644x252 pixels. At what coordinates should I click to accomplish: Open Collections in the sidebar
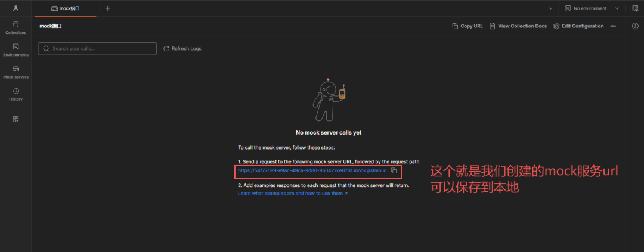point(16,28)
